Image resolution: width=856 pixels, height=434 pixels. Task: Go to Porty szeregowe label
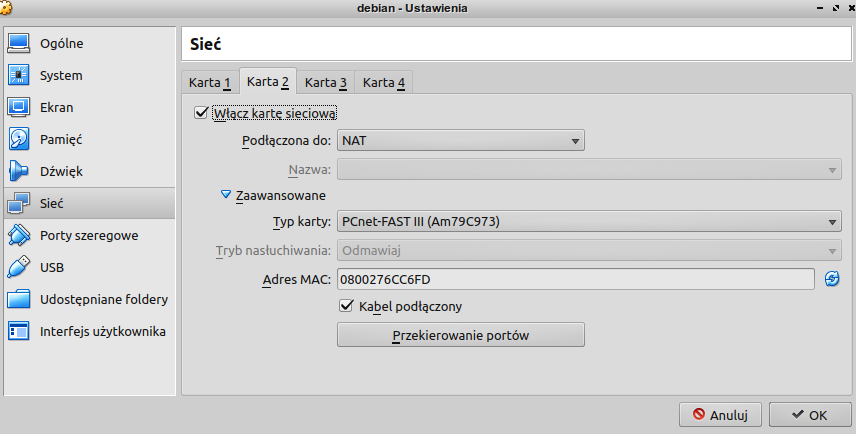pos(89,235)
